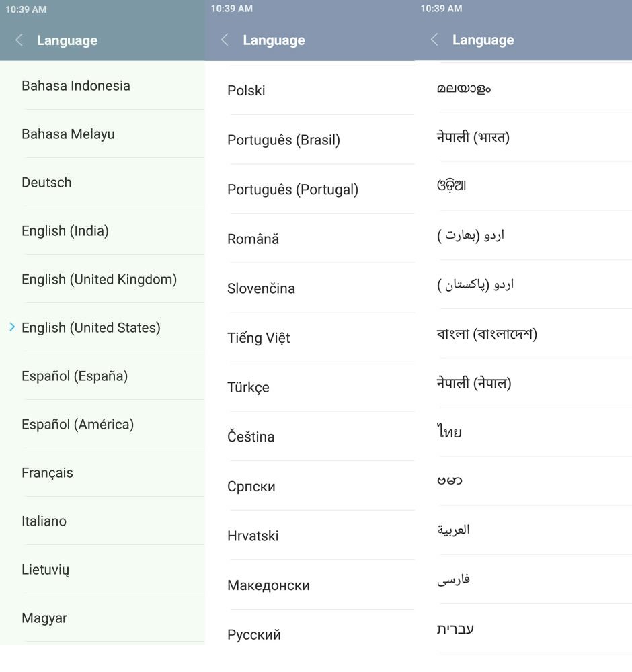
Task: Select Italiano language
Action: (44, 521)
